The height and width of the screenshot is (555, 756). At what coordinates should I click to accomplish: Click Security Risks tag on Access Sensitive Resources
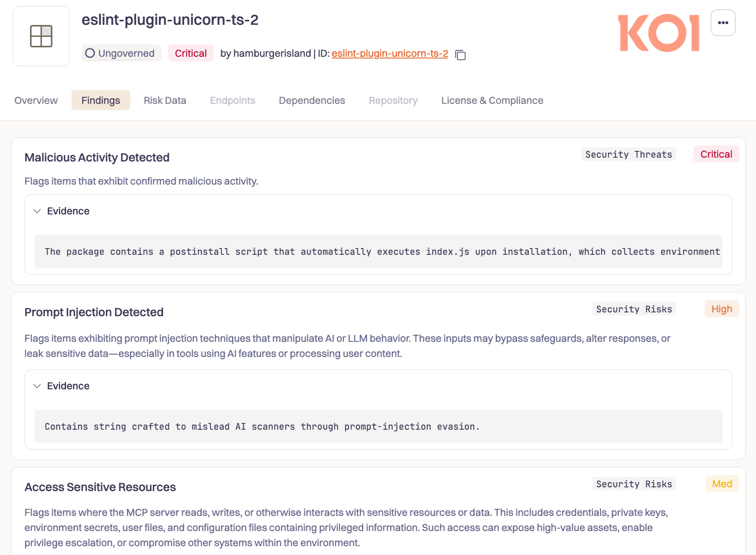point(634,484)
